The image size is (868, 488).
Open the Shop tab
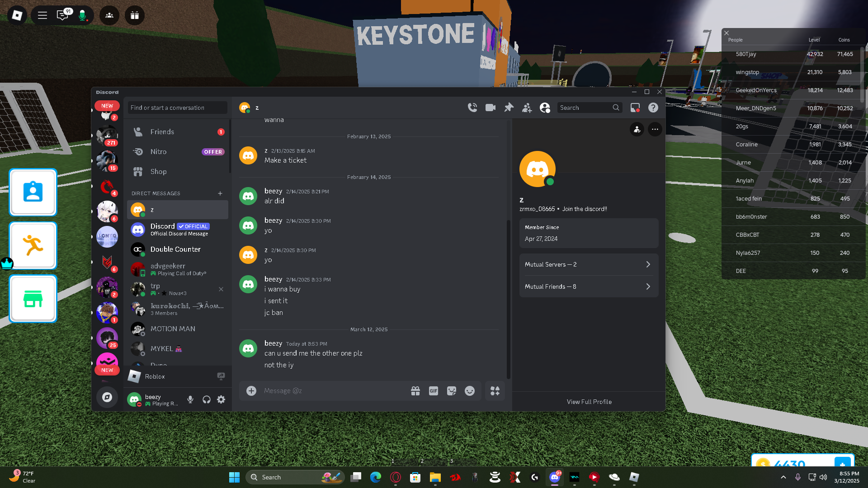point(178,172)
